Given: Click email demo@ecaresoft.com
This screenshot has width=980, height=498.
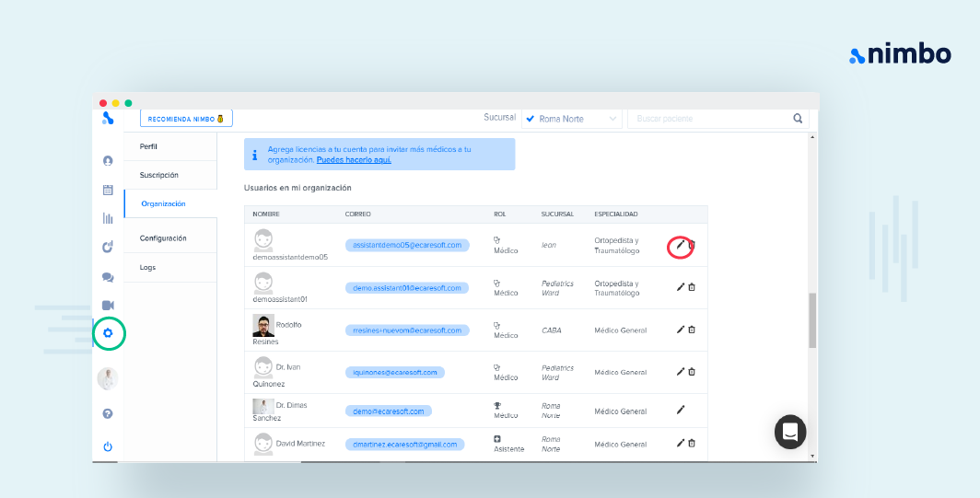Looking at the screenshot, I should click(x=388, y=411).
